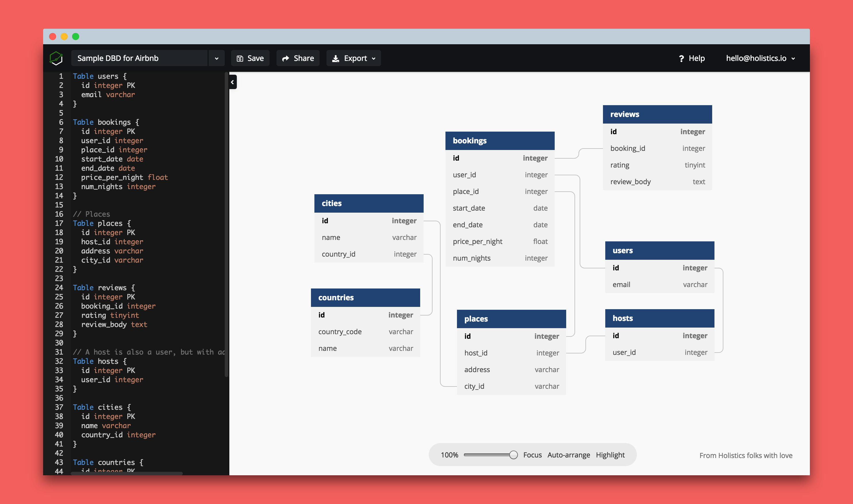Click the collapse panel arrow icon
853x504 pixels.
coord(233,82)
